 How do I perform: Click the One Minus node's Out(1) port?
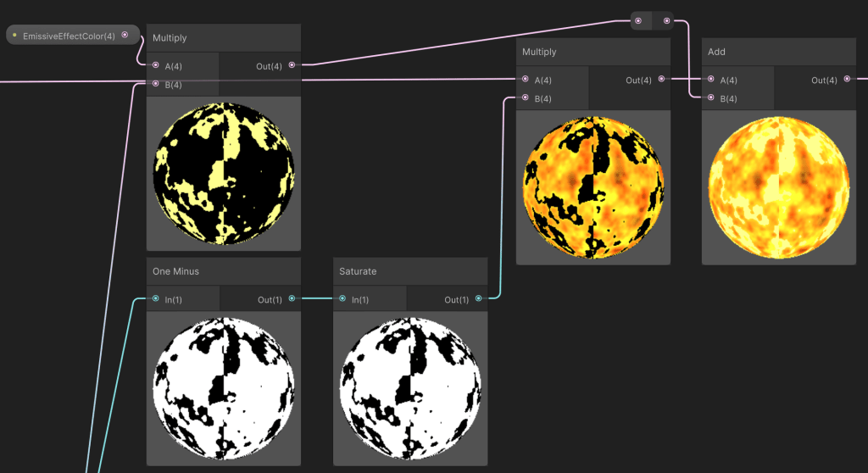coord(292,298)
